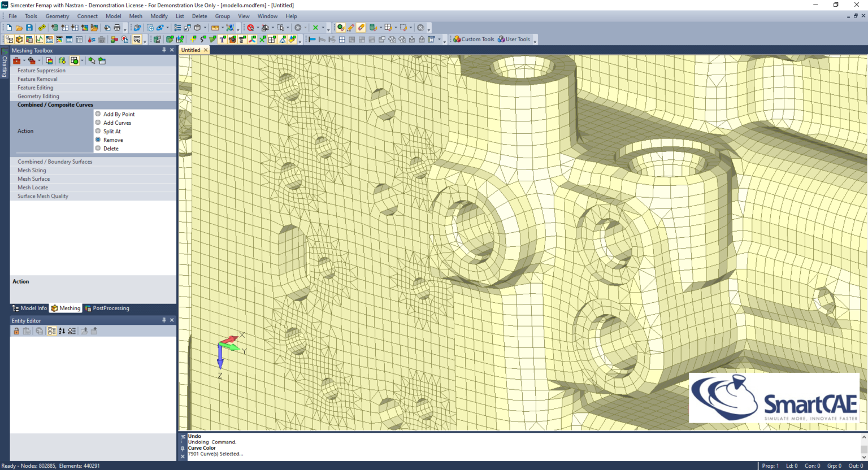This screenshot has width=868, height=470.
Task: Select the green pointer Select tool in Meshing Toolbox
Action: 92,60
